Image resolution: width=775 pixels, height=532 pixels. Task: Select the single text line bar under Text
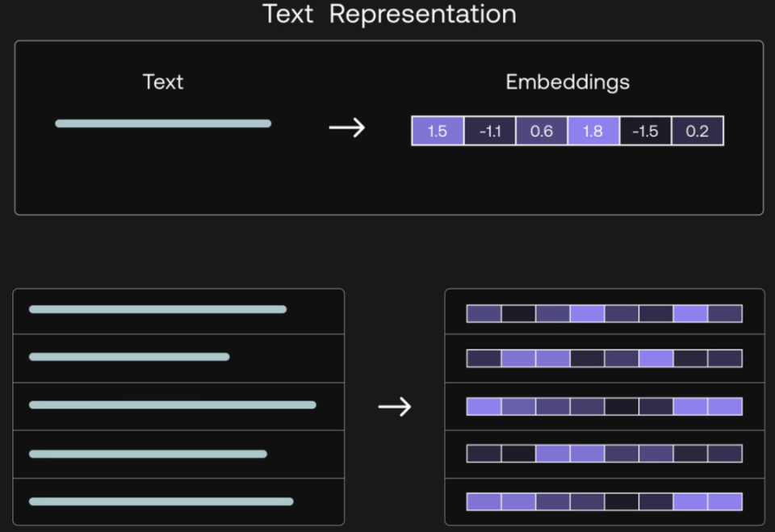pyautogui.click(x=163, y=124)
